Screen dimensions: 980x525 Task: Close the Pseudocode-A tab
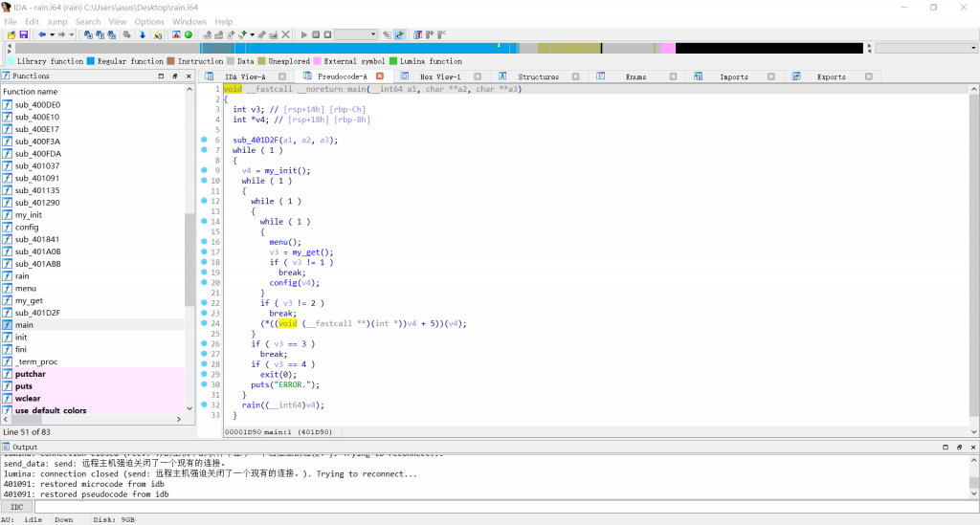point(380,77)
